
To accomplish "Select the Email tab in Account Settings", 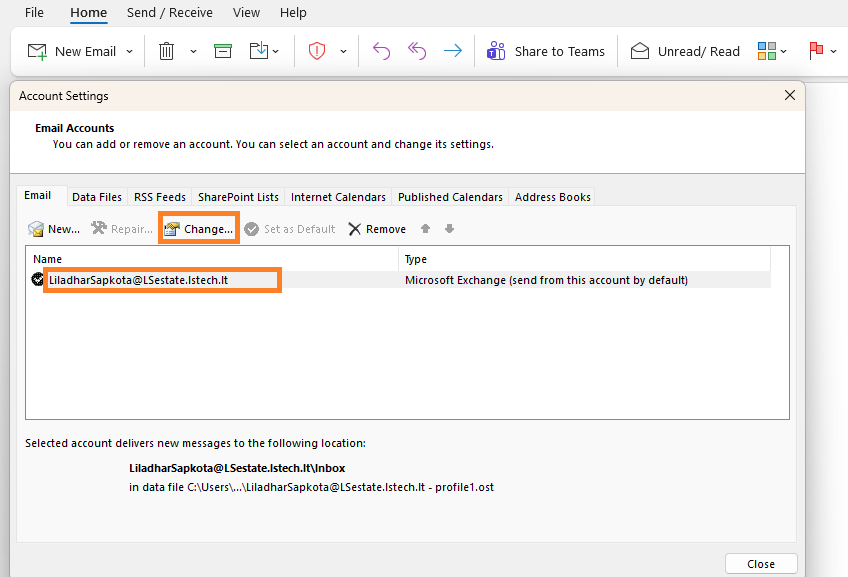I will [38, 196].
